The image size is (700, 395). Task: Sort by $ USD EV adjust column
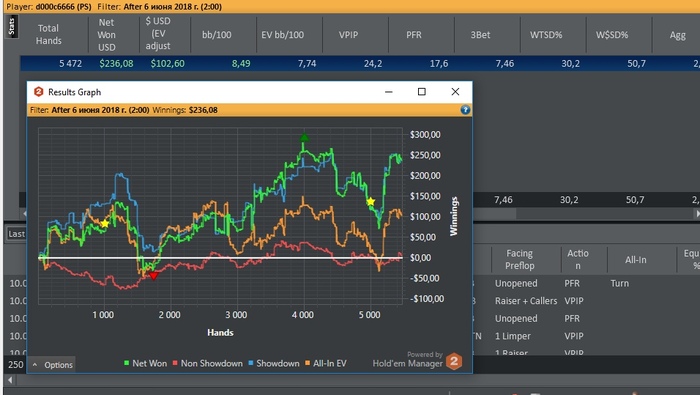pyautogui.click(x=158, y=33)
